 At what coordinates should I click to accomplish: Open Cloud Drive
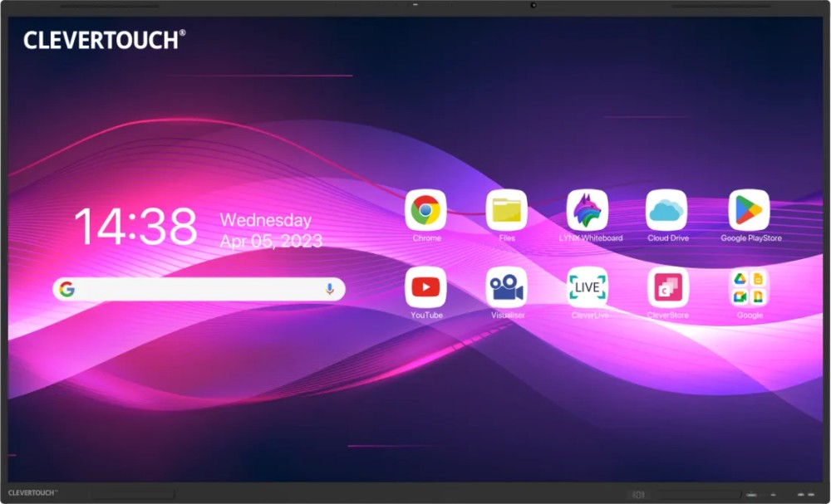[667, 210]
